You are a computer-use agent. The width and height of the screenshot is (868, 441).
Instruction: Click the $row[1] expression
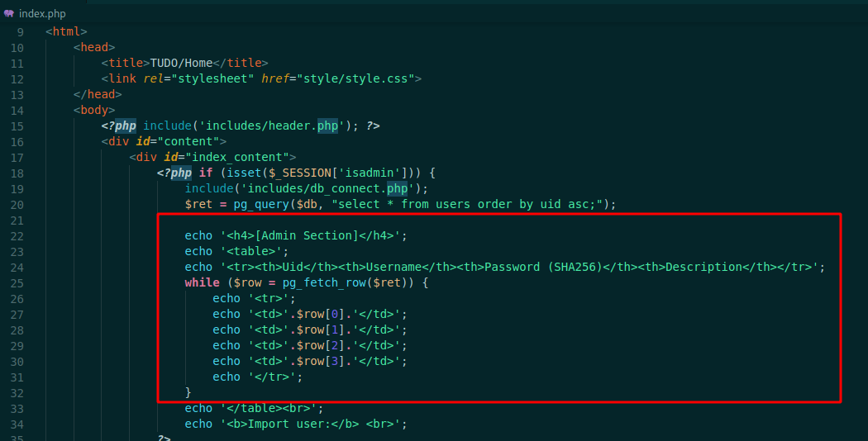click(x=317, y=330)
